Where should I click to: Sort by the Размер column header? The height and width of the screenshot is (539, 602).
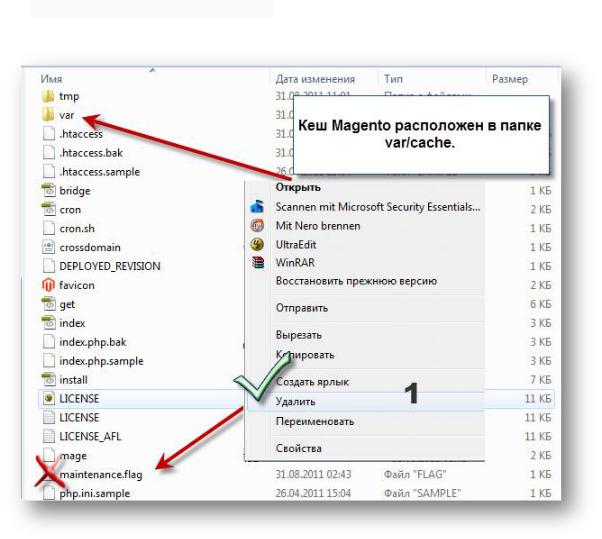click(x=510, y=79)
